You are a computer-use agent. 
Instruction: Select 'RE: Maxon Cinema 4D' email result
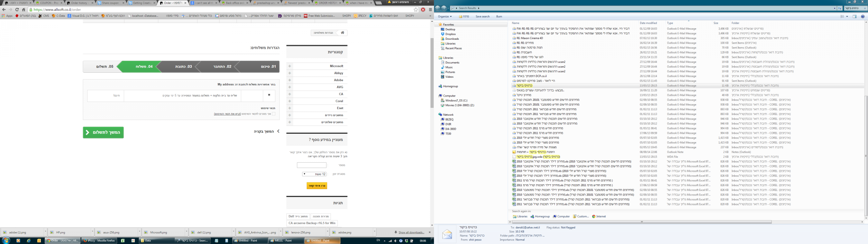tap(529, 38)
